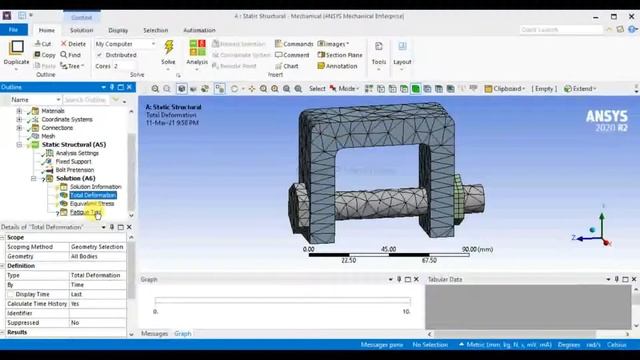This screenshot has width=640, height=360.
Task: Insert an Annotation
Action: (338, 66)
